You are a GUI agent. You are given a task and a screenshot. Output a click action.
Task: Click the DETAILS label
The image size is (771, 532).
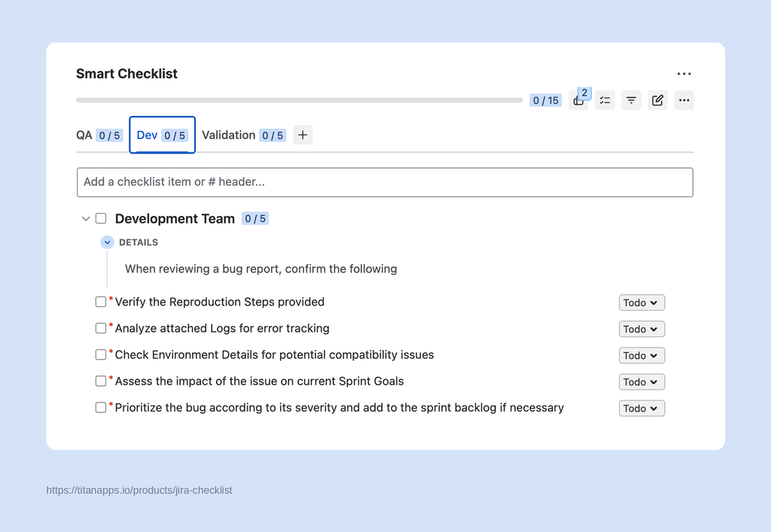coord(139,242)
